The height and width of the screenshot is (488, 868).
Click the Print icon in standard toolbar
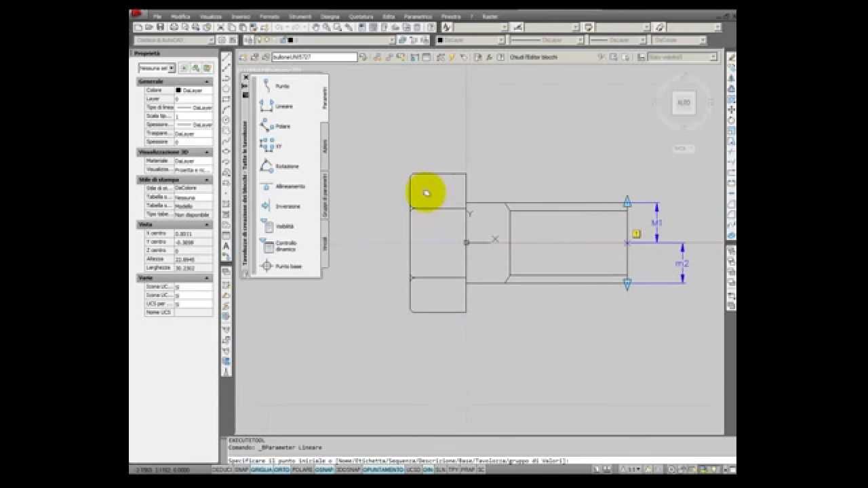pyautogui.click(x=174, y=27)
